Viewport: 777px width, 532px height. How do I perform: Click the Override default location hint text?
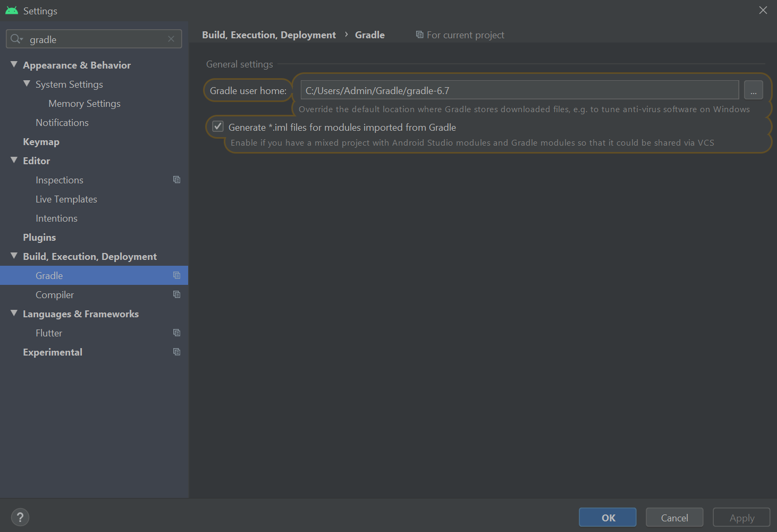524,109
